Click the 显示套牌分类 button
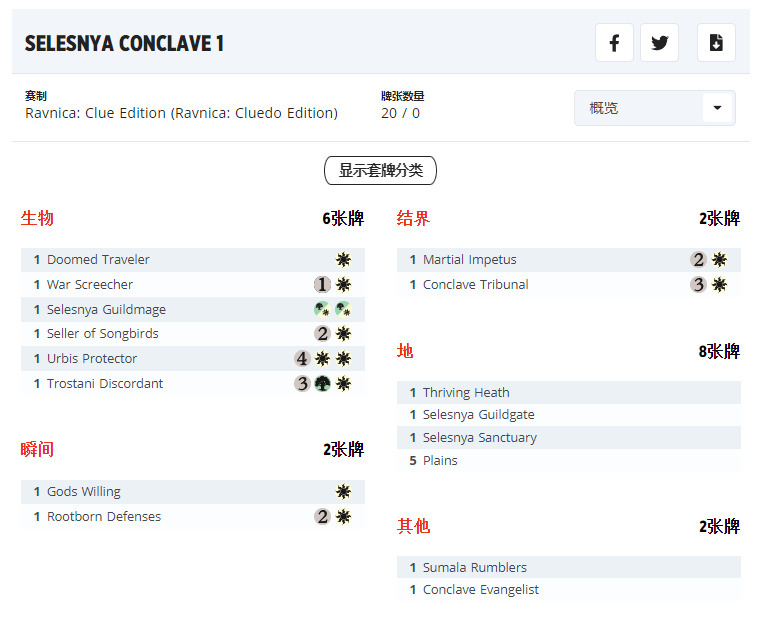This screenshot has width=762, height=619. click(x=380, y=171)
